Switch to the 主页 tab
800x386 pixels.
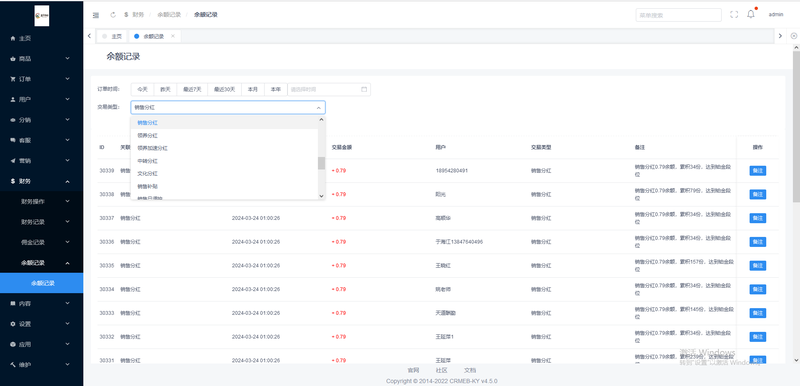pos(112,36)
